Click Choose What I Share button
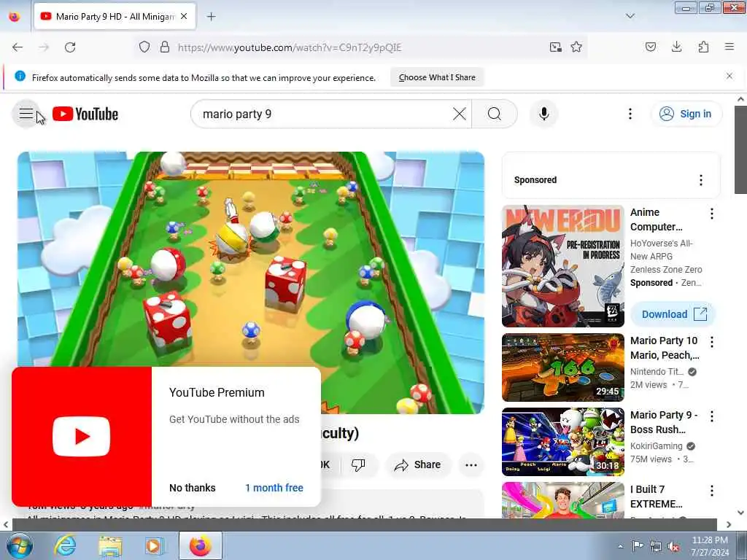The image size is (747, 560). pos(437,77)
